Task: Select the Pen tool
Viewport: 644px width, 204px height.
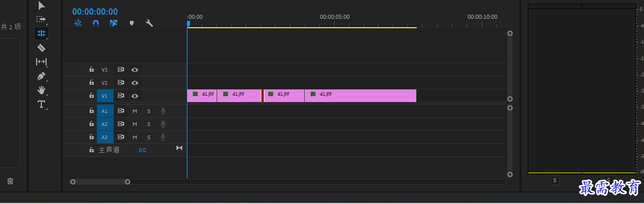Action: [x=41, y=76]
